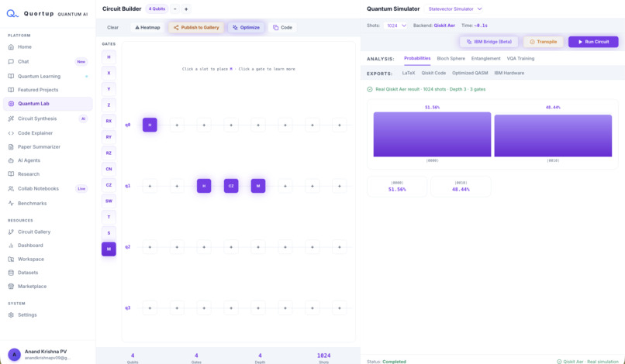Open Circuit Gallery
The image size is (625, 364).
(x=48, y=232)
